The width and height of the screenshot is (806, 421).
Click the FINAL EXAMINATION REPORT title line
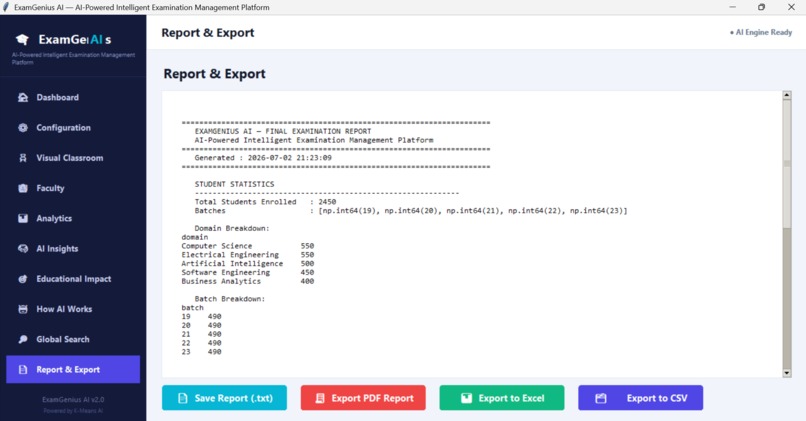tap(283, 132)
